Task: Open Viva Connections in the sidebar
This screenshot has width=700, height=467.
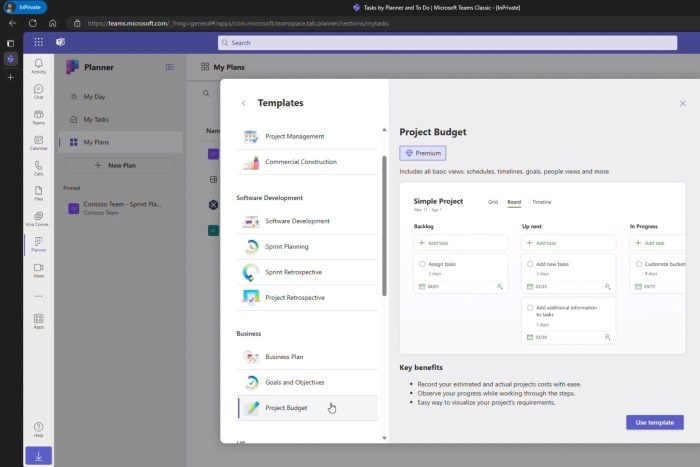Action: click(x=38, y=219)
